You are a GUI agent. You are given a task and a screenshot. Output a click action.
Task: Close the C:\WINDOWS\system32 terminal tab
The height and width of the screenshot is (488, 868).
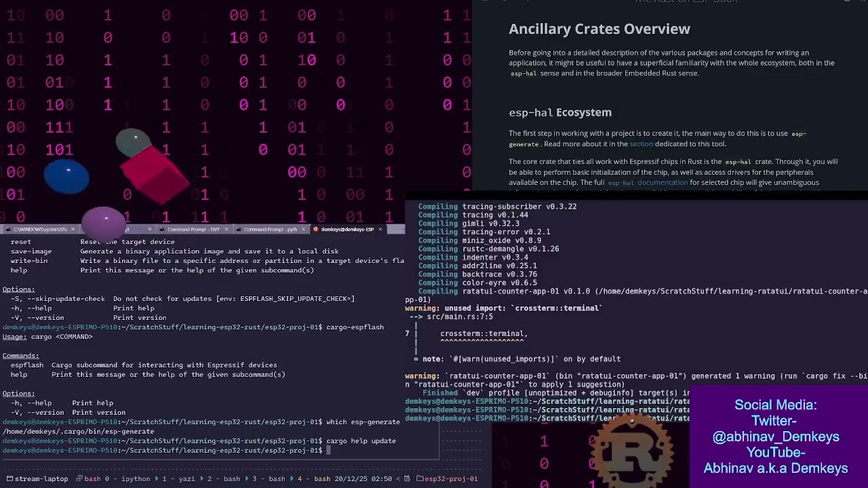73,229
